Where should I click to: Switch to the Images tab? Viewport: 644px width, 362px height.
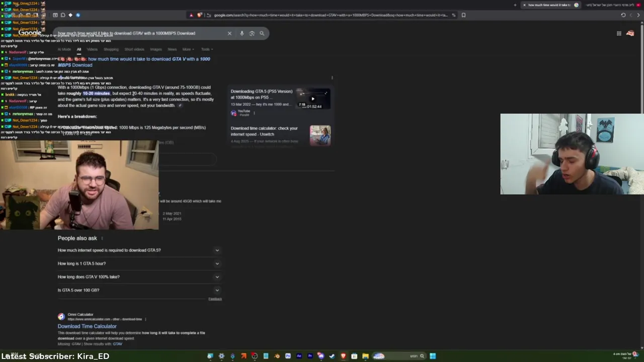point(156,49)
